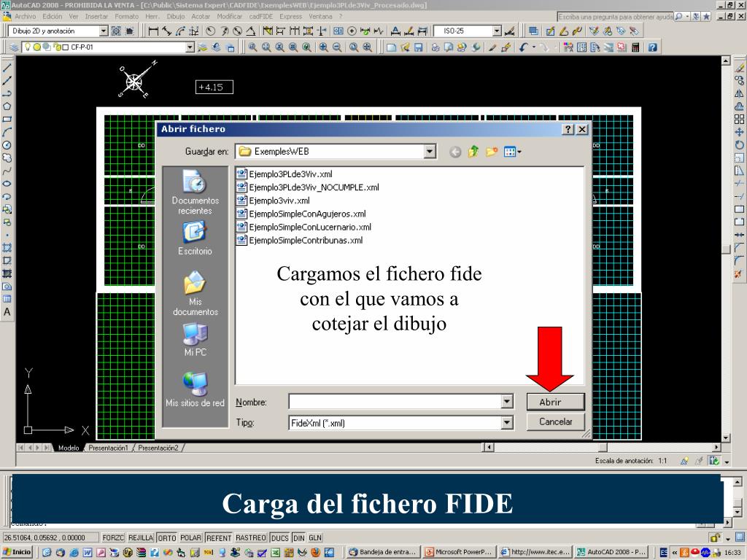Switch to the Presentación2 tab
This screenshot has height=560, width=747.
158,448
